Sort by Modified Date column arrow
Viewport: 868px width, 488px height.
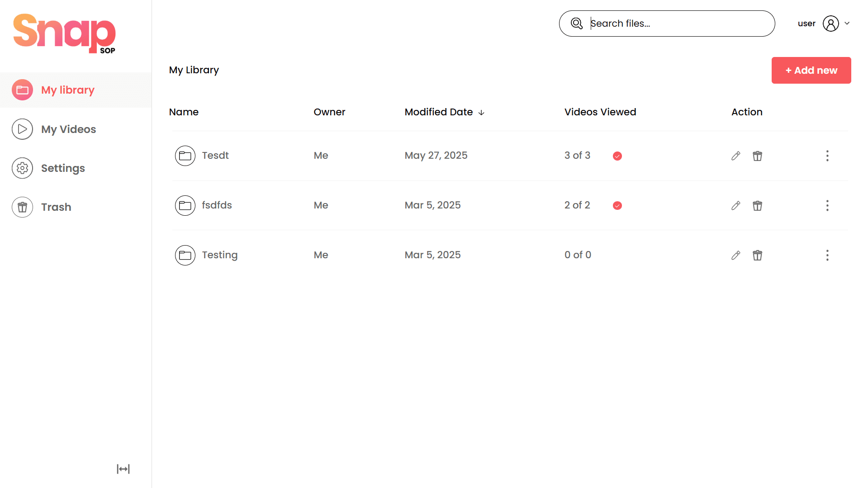481,113
